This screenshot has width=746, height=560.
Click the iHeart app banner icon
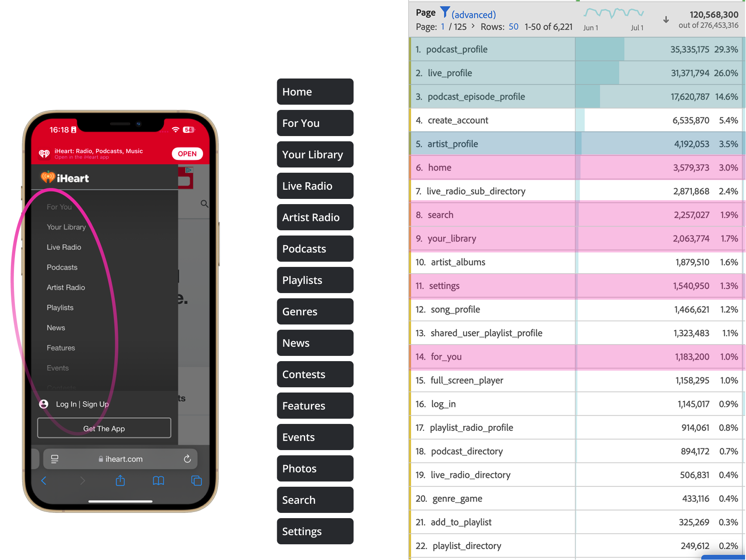(44, 154)
